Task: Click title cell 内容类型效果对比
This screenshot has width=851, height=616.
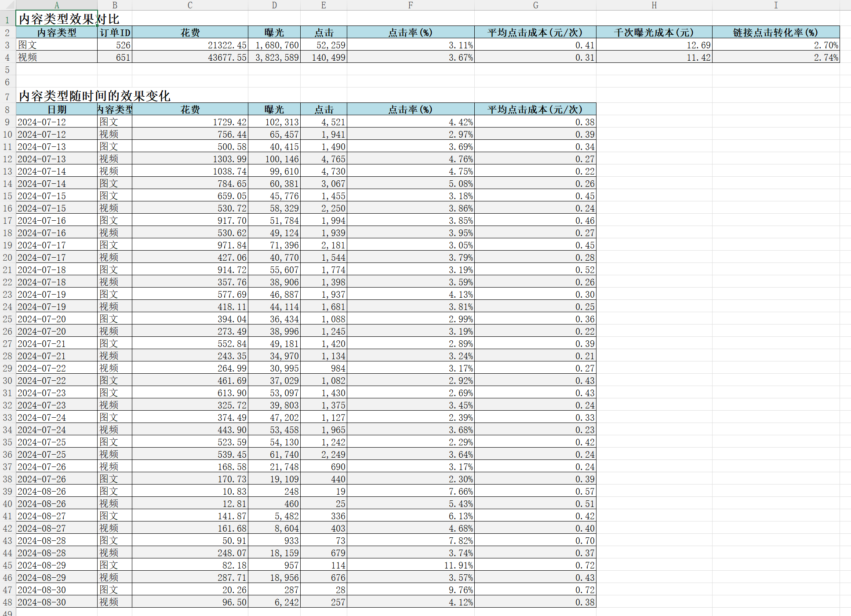Action: coord(56,19)
